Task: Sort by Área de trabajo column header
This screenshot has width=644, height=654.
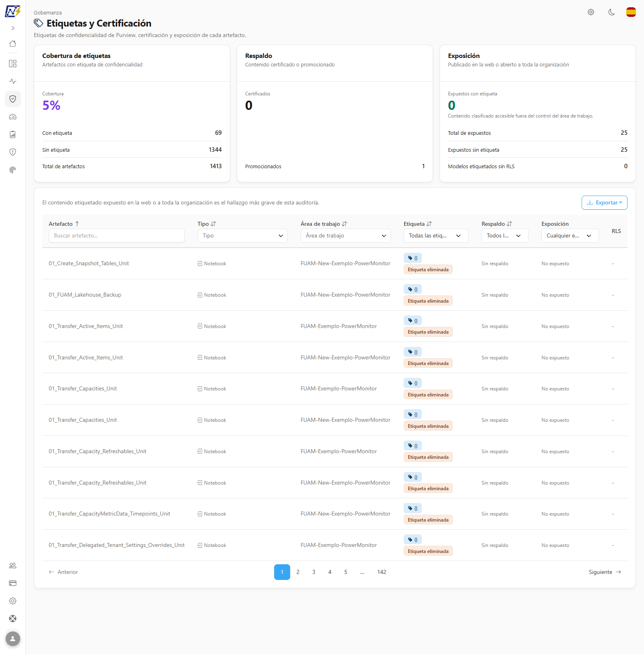Action: tap(324, 224)
